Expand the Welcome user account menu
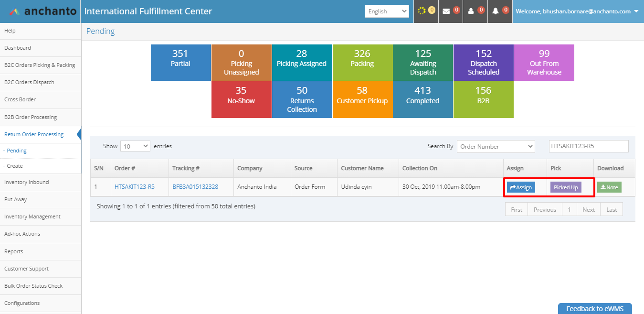 coord(578,11)
